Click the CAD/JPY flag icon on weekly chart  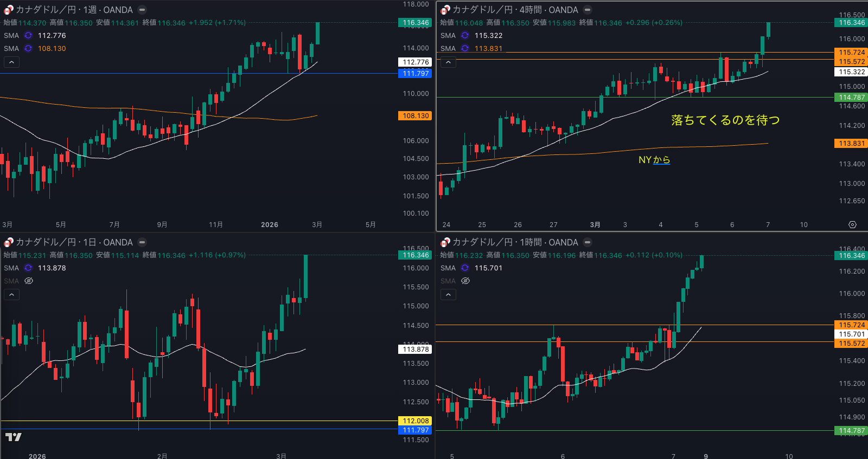tap(8, 10)
